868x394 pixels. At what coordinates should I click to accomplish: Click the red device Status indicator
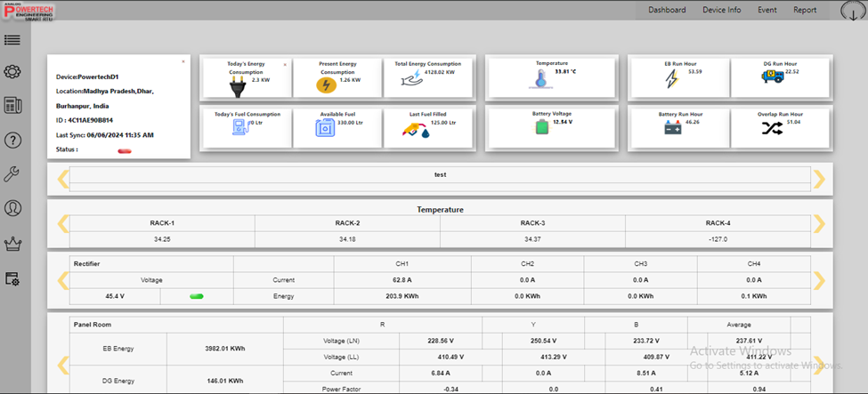coord(125,150)
